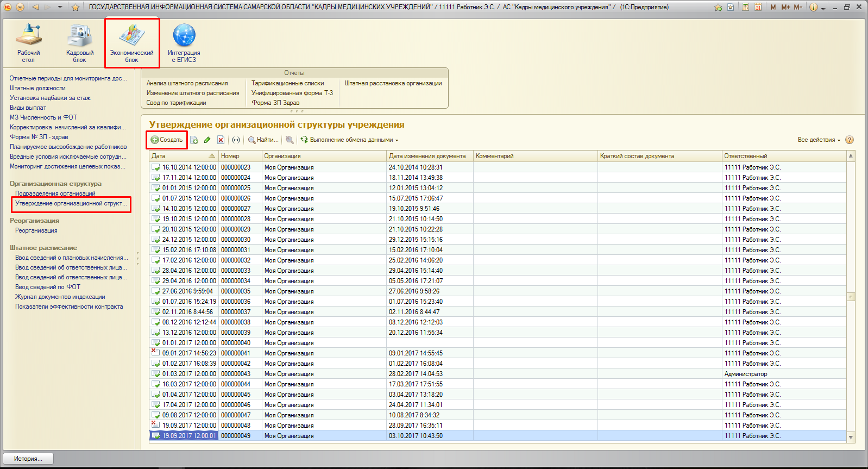Viewport: 868px width, 469px height.
Task: Open the Рабочий стол tab
Action: [28, 42]
